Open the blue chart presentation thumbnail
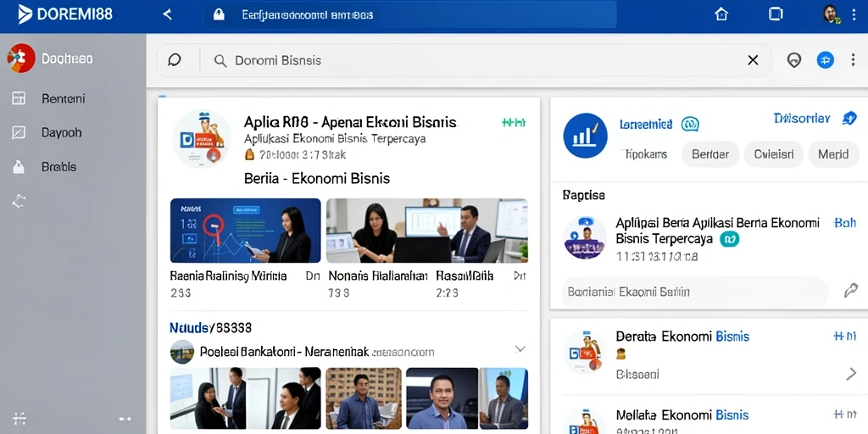Image resolution: width=868 pixels, height=434 pixels. point(245,231)
